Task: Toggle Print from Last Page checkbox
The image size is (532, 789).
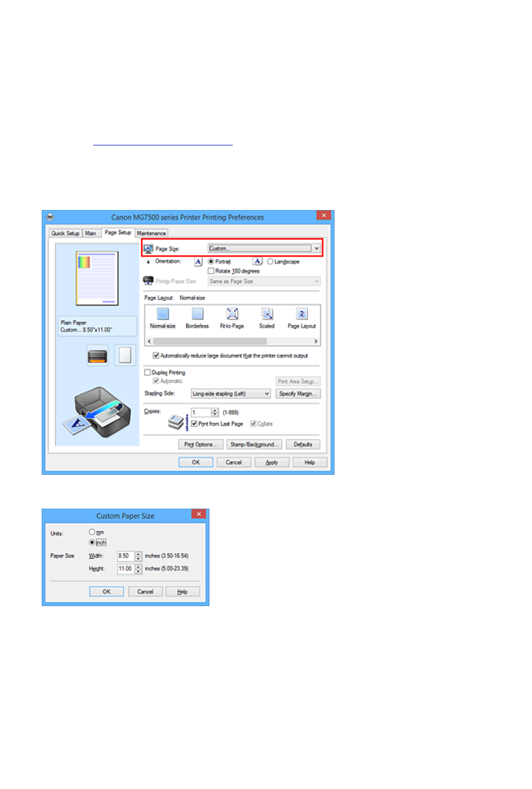Action: point(194,424)
